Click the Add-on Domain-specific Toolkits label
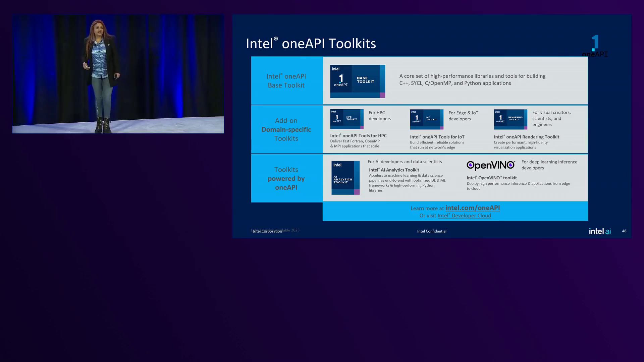644x362 pixels. point(286,129)
